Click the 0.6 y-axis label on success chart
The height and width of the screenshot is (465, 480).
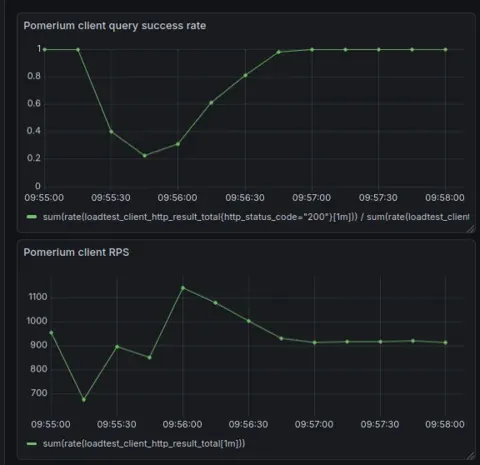click(34, 103)
